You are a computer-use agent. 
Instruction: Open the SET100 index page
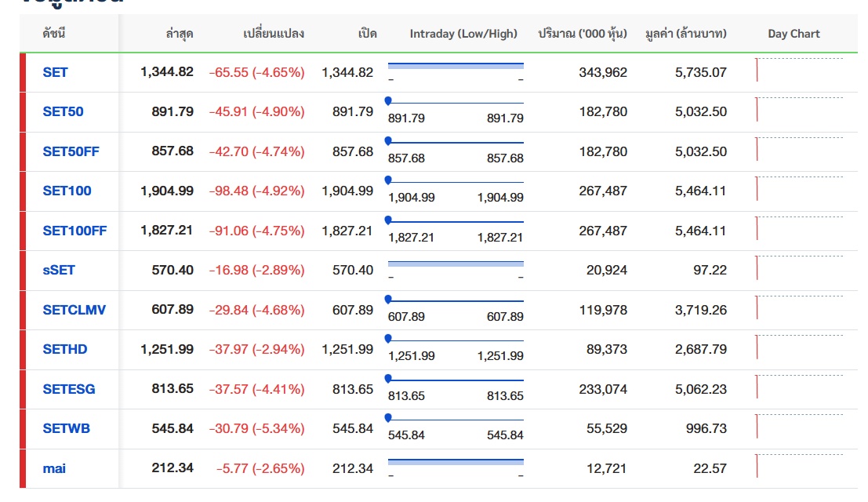(x=67, y=191)
